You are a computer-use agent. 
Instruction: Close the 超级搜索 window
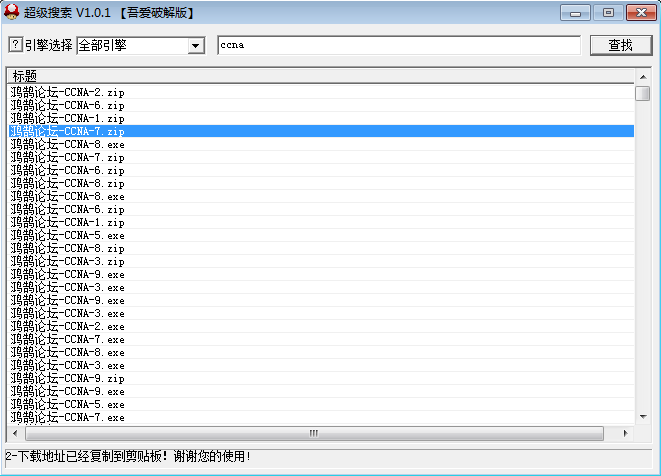(641, 13)
